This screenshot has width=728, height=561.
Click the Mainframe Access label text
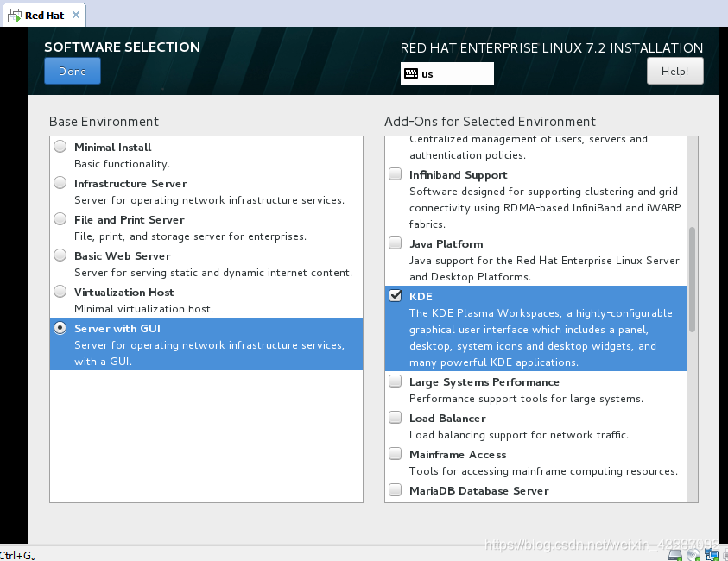coord(458,454)
